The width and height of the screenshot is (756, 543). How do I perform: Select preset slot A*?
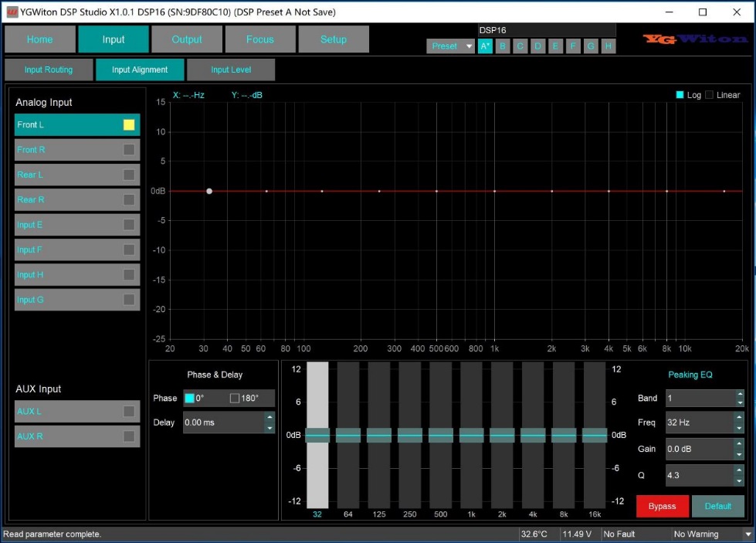tap(485, 46)
